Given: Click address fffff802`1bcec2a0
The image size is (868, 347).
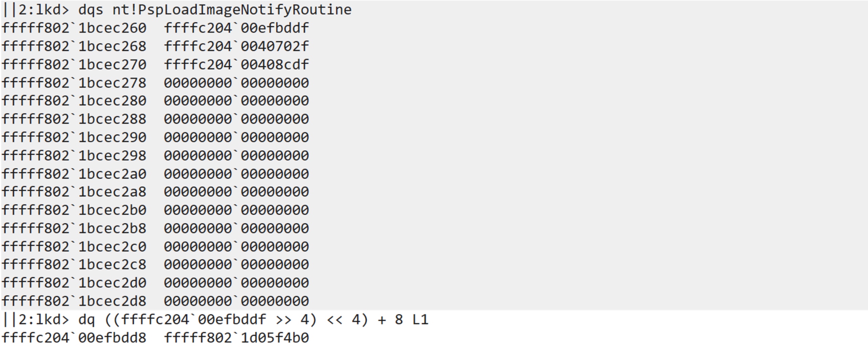Looking at the screenshot, I should tap(74, 174).
